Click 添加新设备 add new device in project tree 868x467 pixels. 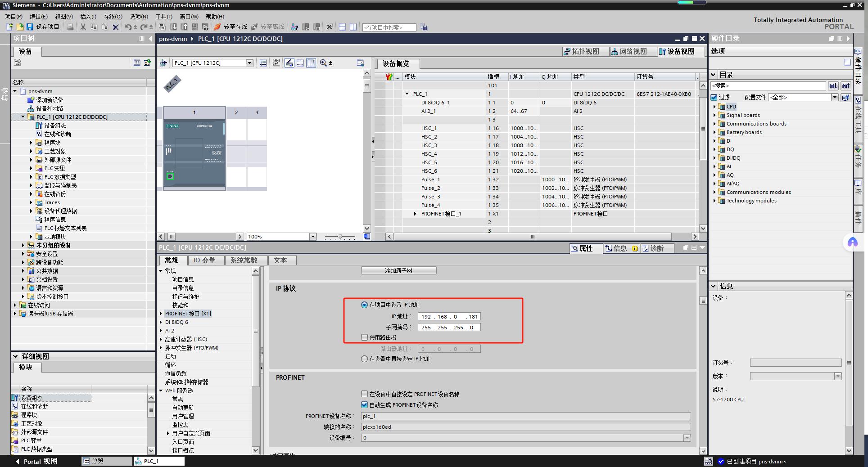click(50, 100)
